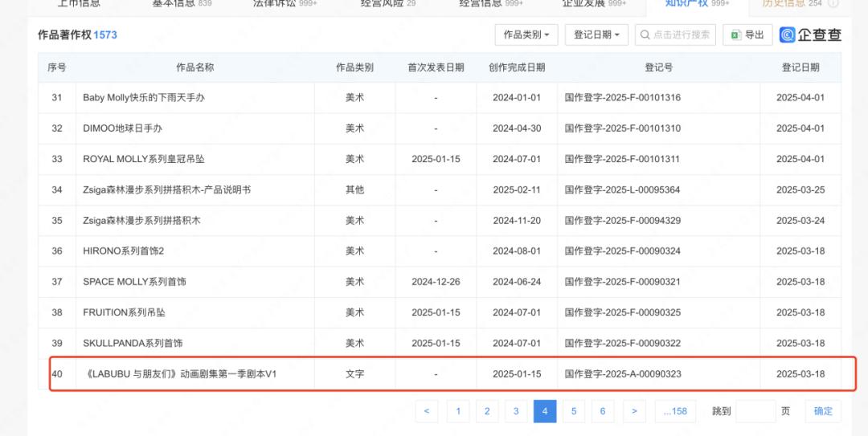Go to previous page arrow
The image size is (868, 436).
pyautogui.click(x=426, y=411)
